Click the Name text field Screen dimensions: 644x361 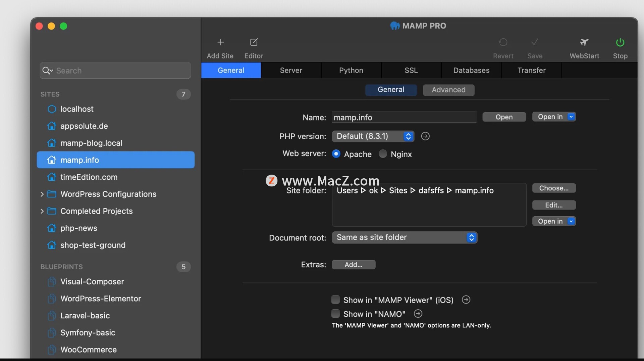(x=404, y=117)
